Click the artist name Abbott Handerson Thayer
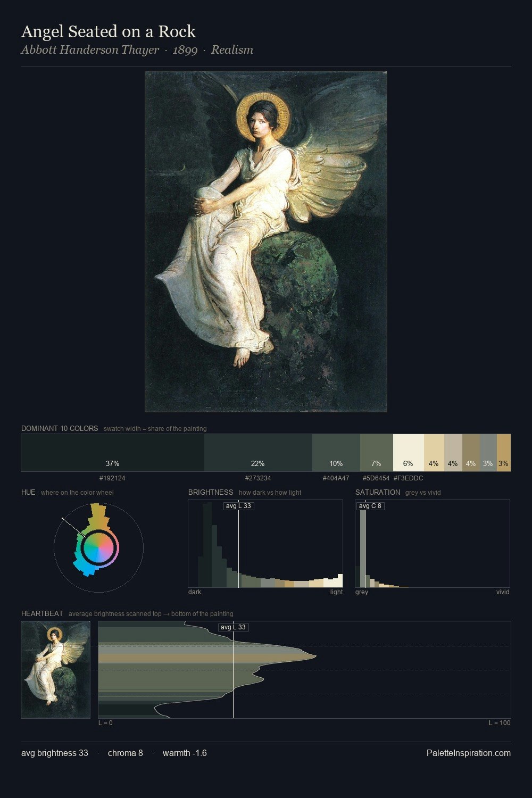 tap(90, 50)
